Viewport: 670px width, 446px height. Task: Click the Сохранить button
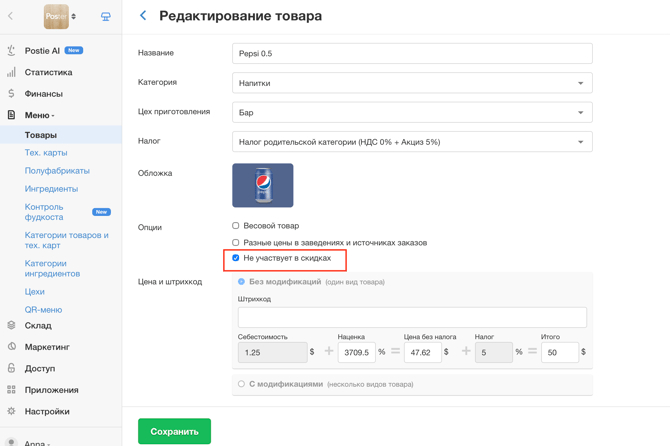[174, 431]
